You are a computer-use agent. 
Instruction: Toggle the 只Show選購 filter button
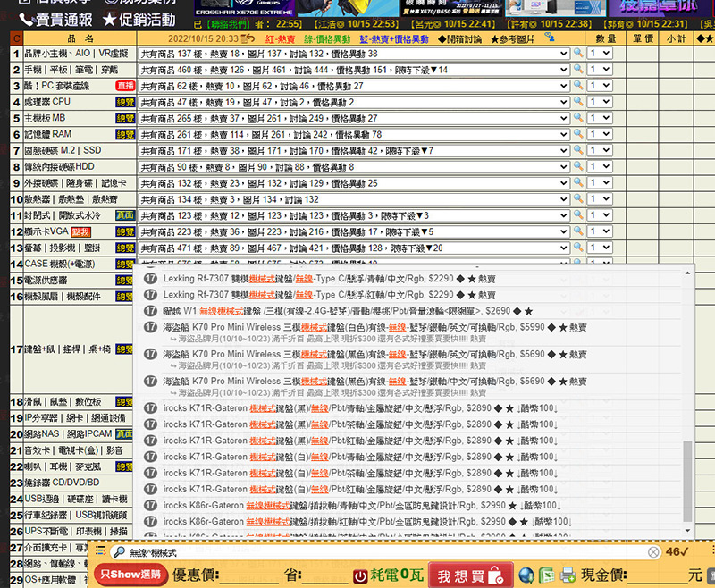(x=130, y=575)
